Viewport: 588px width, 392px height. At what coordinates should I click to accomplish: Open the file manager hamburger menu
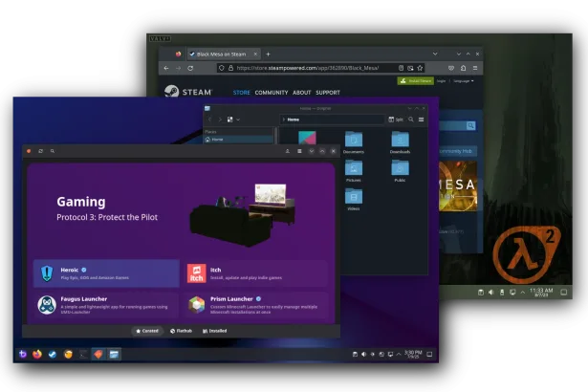[421, 120]
